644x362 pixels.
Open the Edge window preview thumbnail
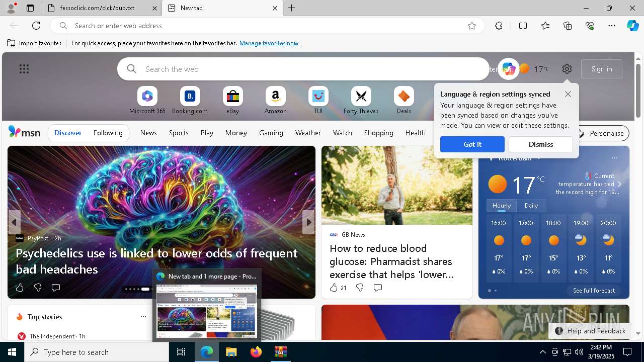coord(207,311)
